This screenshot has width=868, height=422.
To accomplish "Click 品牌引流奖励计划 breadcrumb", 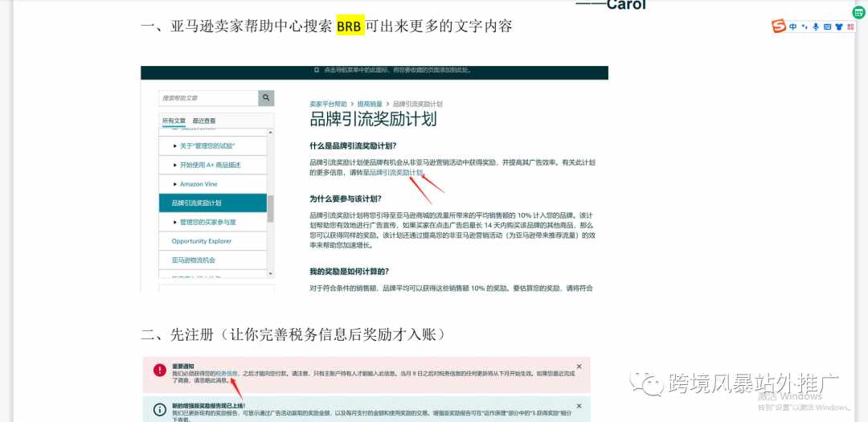I will pyautogui.click(x=417, y=104).
